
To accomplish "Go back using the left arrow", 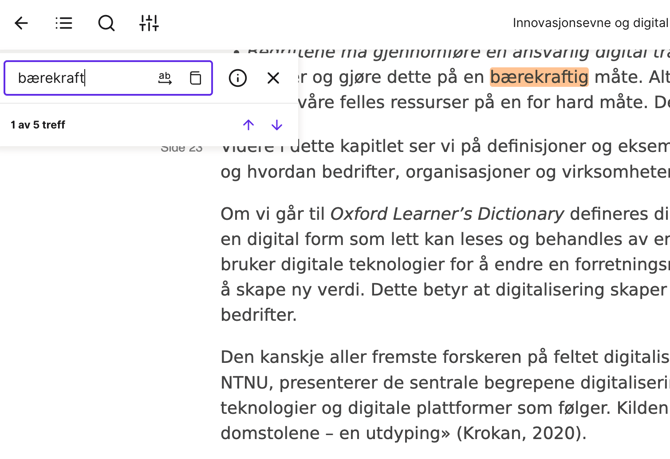I will [x=21, y=23].
